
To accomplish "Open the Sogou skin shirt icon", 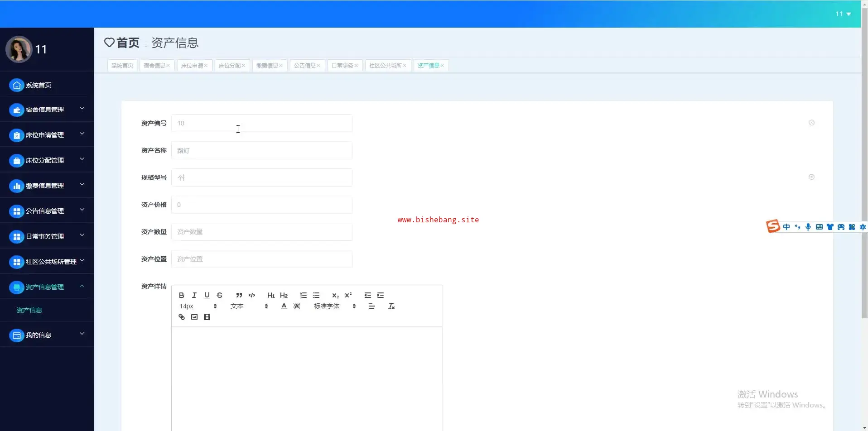I will 830,227.
